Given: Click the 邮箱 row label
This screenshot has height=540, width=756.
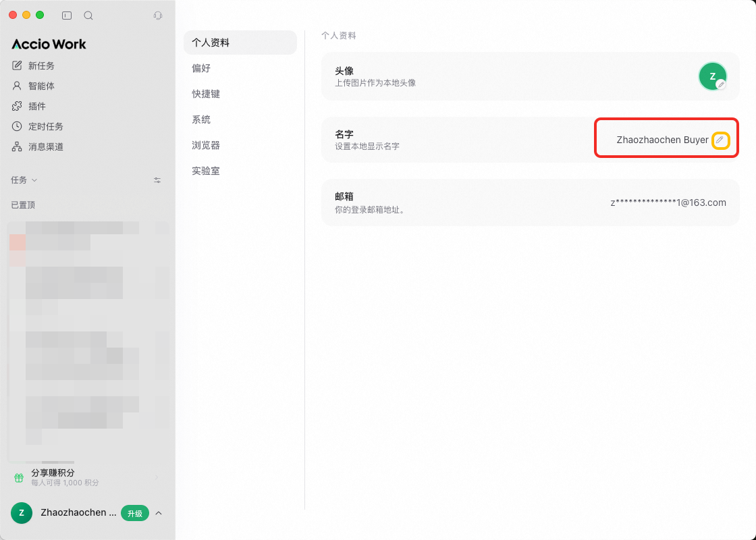Looking at the screenshot, I should [344, 196].
